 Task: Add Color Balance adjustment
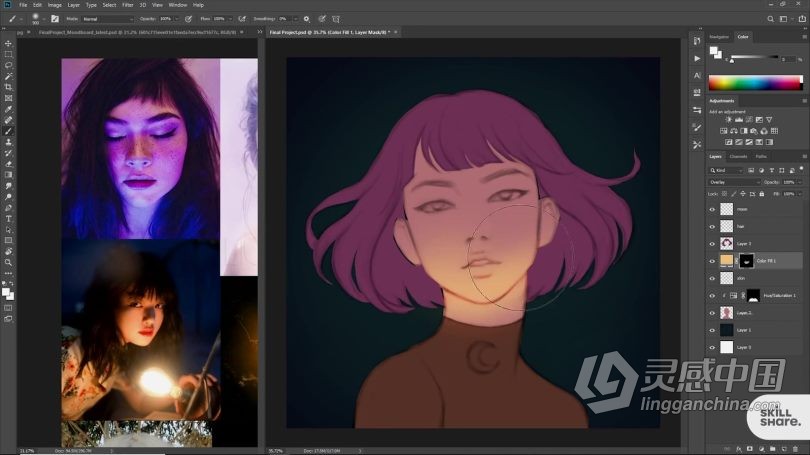point(734,131)
